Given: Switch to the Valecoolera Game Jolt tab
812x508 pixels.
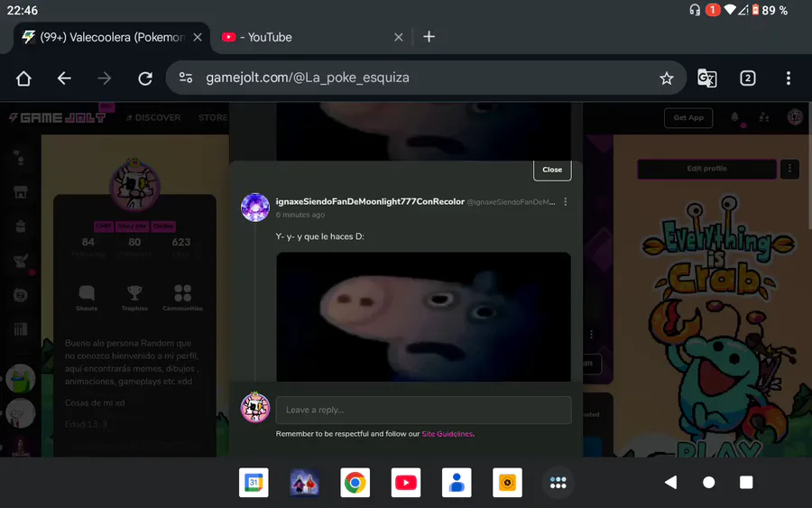Looking at the screenshot, I should [x=112, y=37].
